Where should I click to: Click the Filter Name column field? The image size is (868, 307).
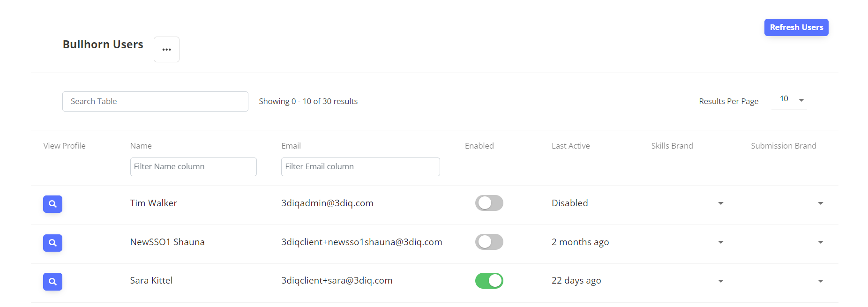[193, 167]
